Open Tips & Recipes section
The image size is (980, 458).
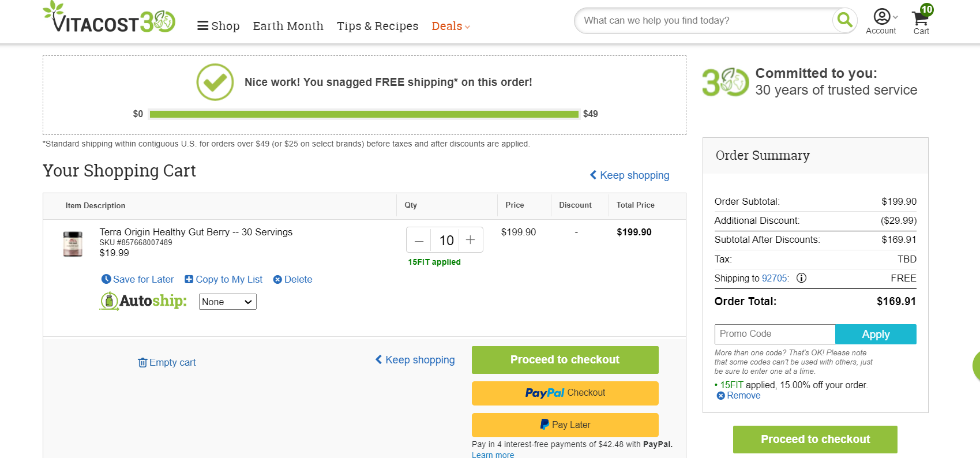pyautogui.click(x=377, y=26)
